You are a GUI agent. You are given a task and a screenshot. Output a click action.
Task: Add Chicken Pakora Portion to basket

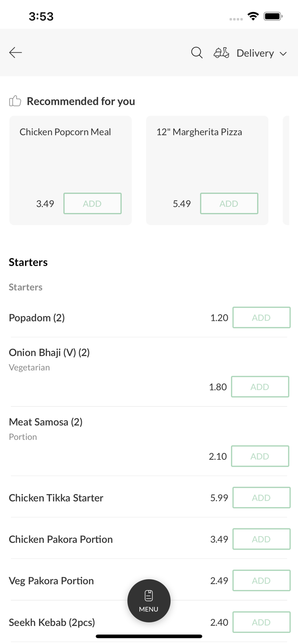(x=261, y=539)
